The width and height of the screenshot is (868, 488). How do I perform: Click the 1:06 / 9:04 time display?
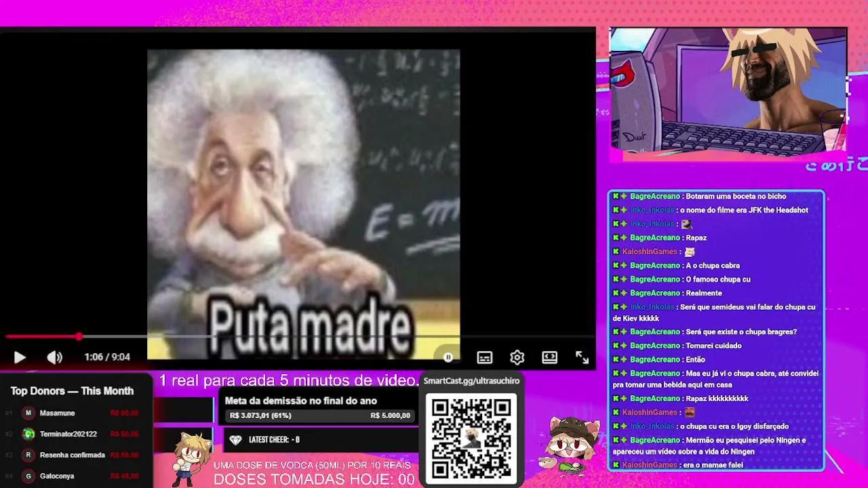click(x=107, y=357)
